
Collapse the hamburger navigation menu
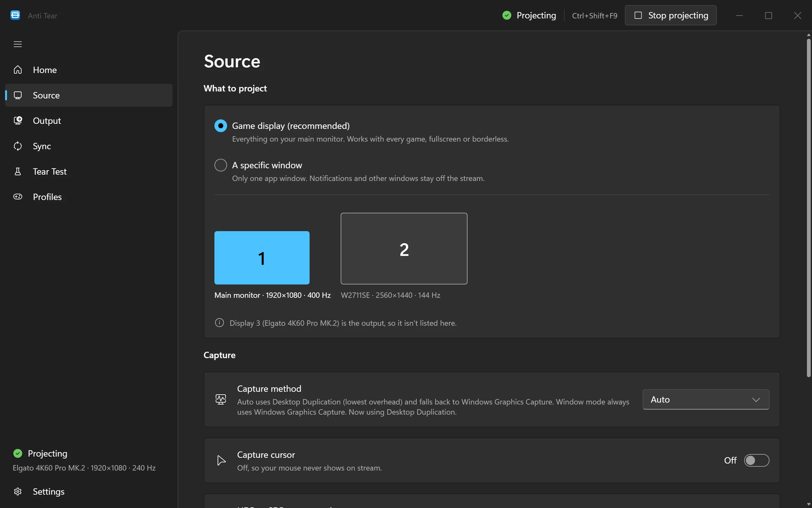coord(17,44)
